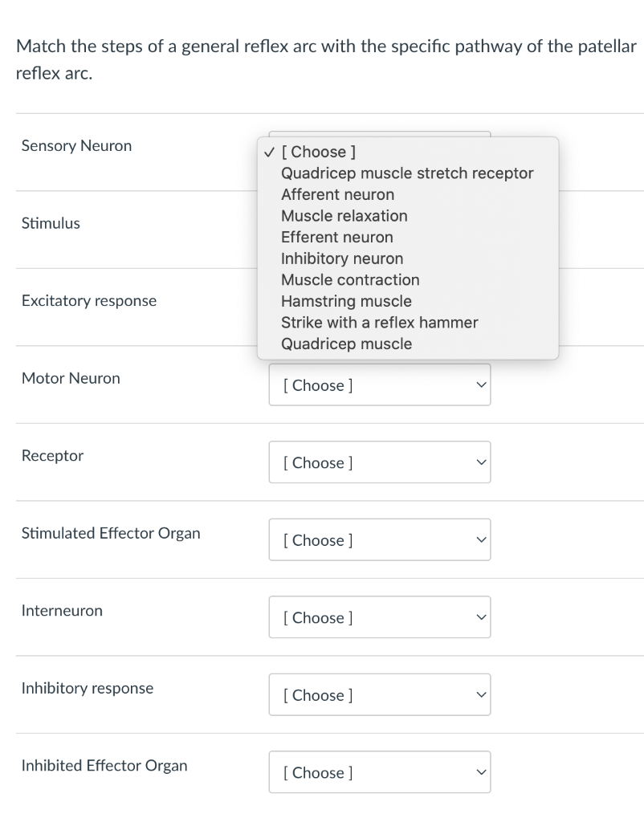The height and width of the screenshot is (822, 644).
Task: Select the "Quadricep muscle" option
Action: [346, 344]
